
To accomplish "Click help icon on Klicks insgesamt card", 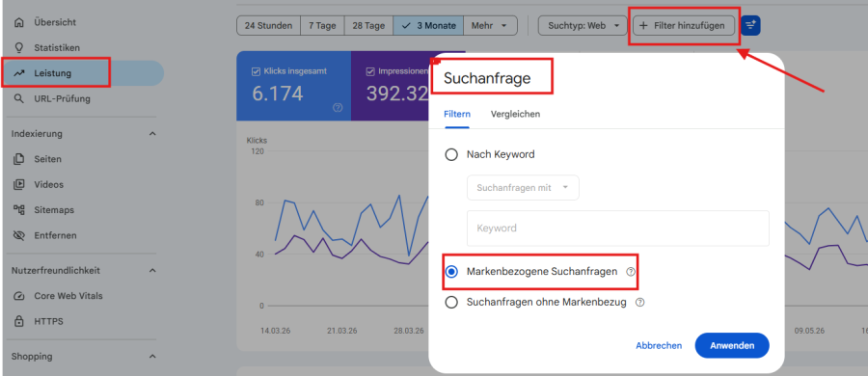I will 338,108.
